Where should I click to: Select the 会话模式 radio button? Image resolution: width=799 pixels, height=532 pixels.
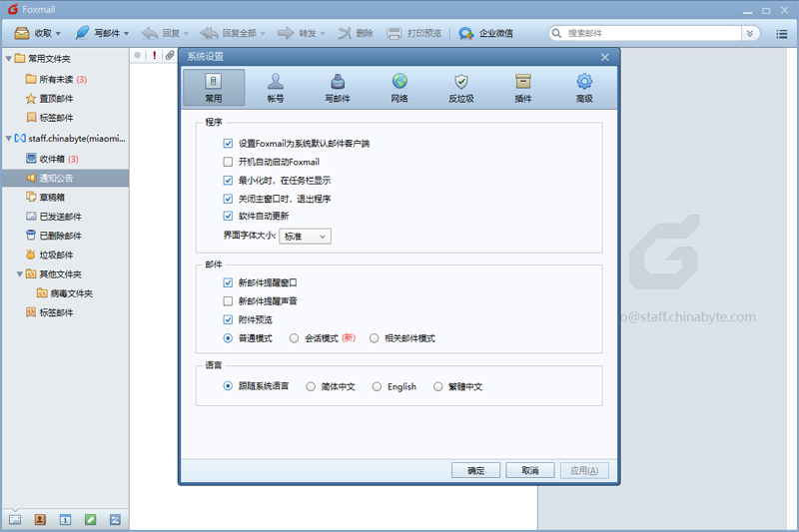pyautogui.click(x=294, y=338)
